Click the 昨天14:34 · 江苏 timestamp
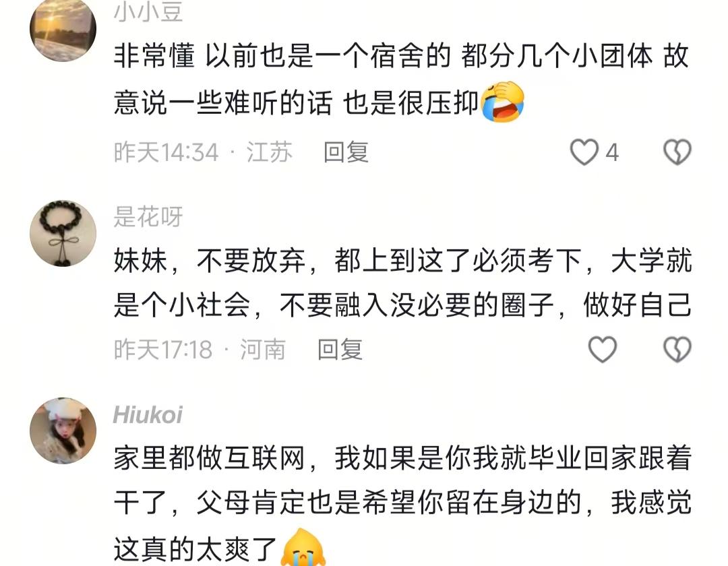This screenshot has height=566, width=728. pos(203,153)
